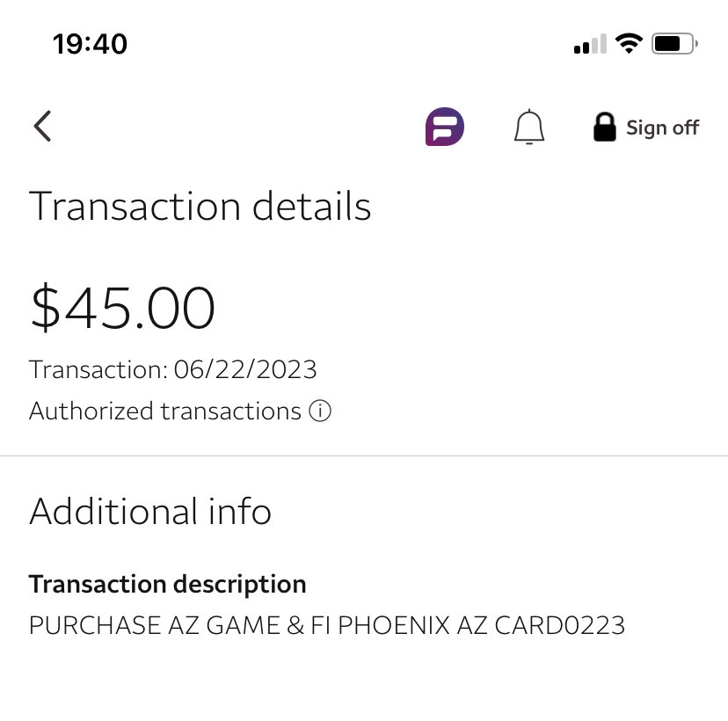Tap the Sign off text
This screenshot has width=728, height=721.
pyautogui.click(x=662, y=127)
